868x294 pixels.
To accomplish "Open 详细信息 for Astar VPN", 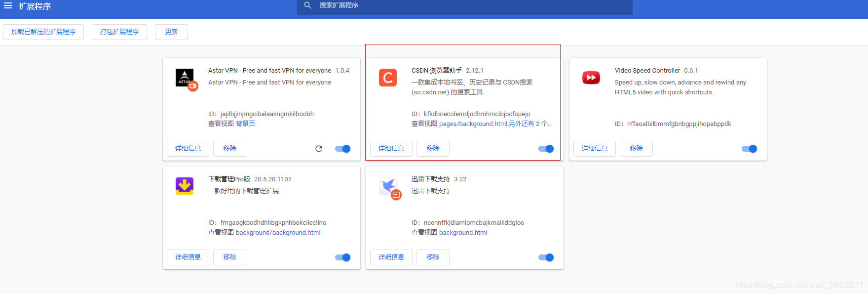I will pos(188,148).
